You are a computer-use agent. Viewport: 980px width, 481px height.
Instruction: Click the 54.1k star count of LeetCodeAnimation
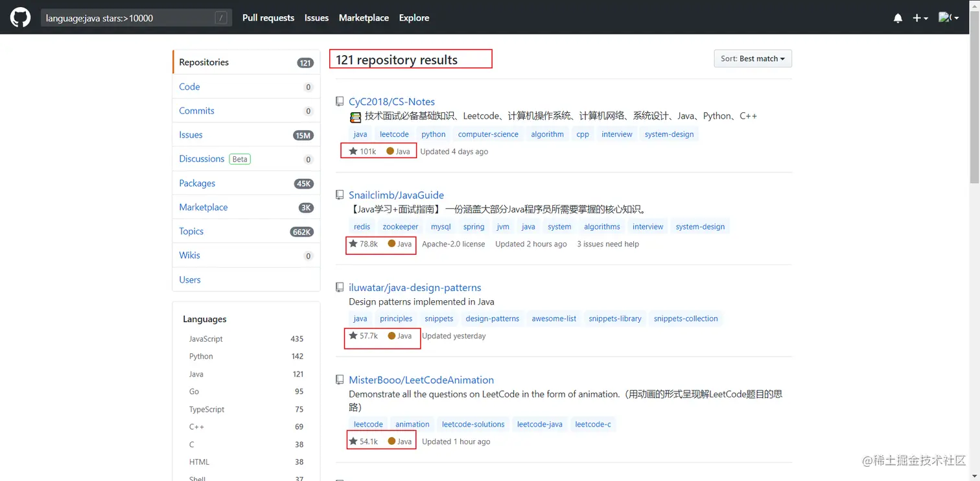(364, 442)
